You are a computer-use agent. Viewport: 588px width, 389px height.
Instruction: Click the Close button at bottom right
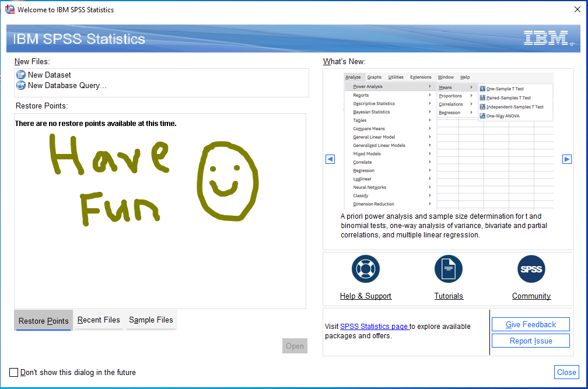566,372
